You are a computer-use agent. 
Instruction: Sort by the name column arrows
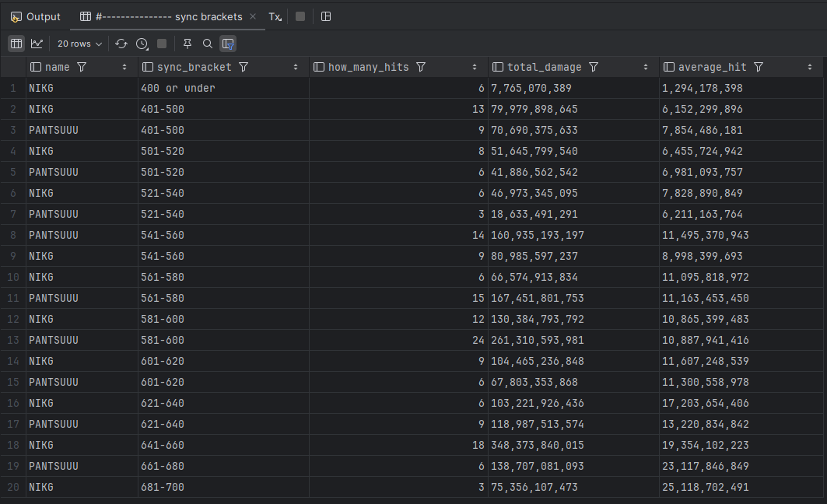tap(124, 67)
